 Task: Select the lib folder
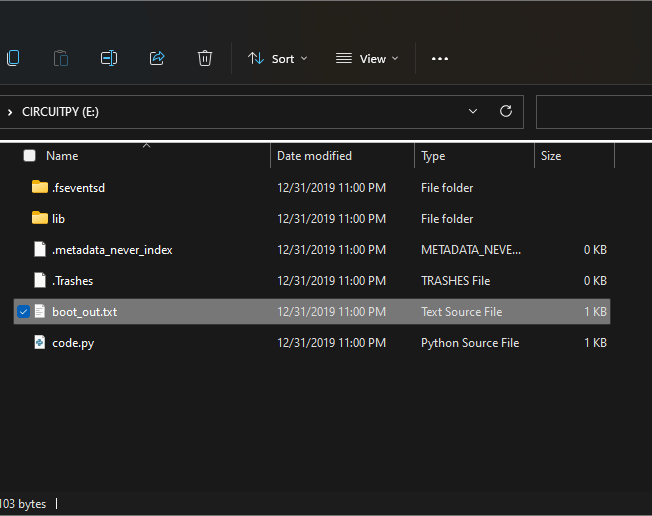pyautogui.click(x=58, y=219)
